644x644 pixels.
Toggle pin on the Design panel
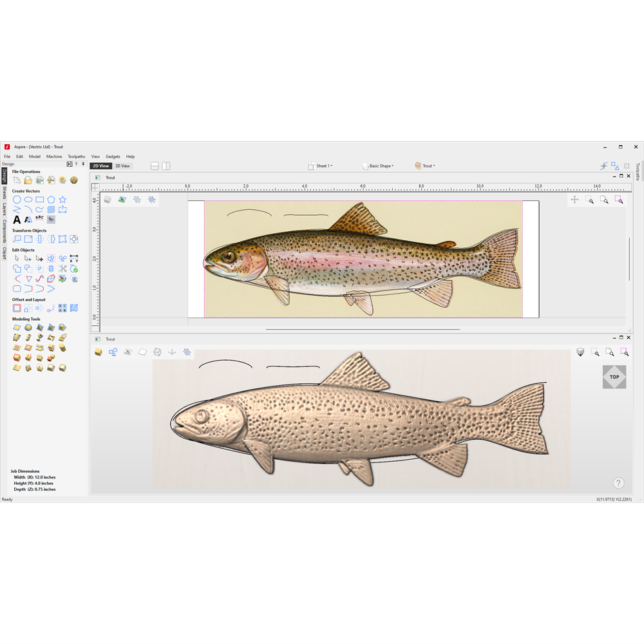[83, 164]
